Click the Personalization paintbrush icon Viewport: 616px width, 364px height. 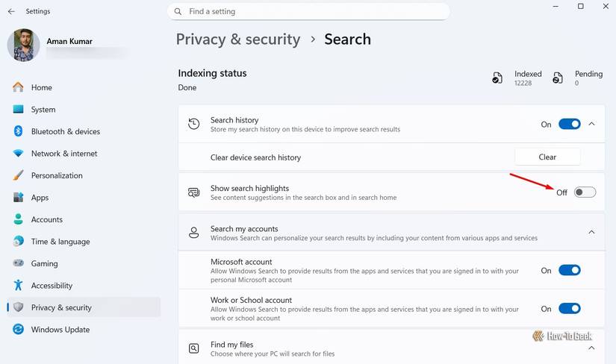[19, 175]
